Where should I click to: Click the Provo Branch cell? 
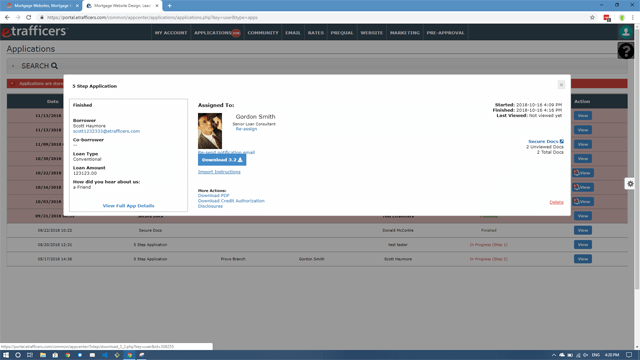click(x=233, y=259)
